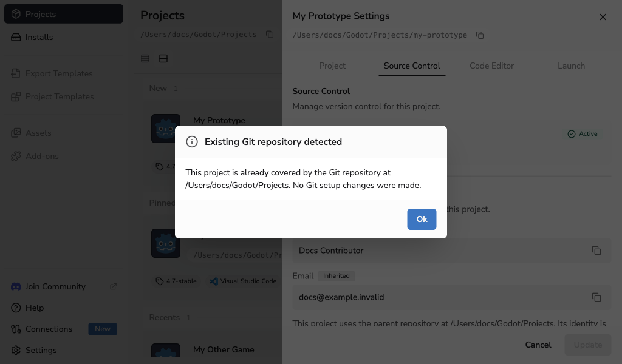Click the Inherited badge next to Email

[x=337, y=275]
